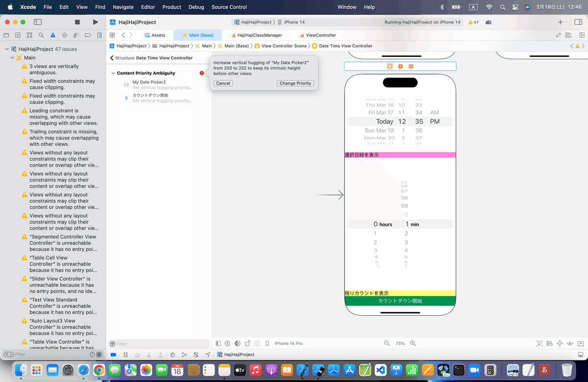Open the ViewController tab
588x382 pixels.
[x=317, y=35]
